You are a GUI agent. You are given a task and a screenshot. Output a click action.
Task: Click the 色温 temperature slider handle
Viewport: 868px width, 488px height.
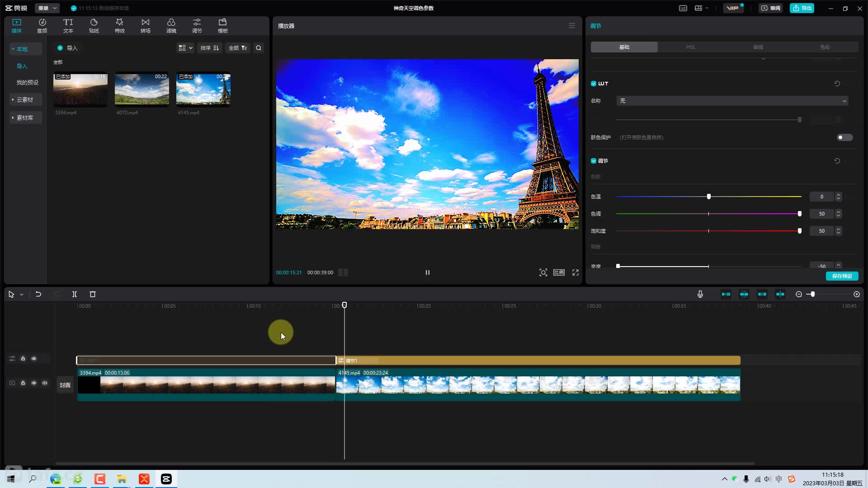coord(709,197)
